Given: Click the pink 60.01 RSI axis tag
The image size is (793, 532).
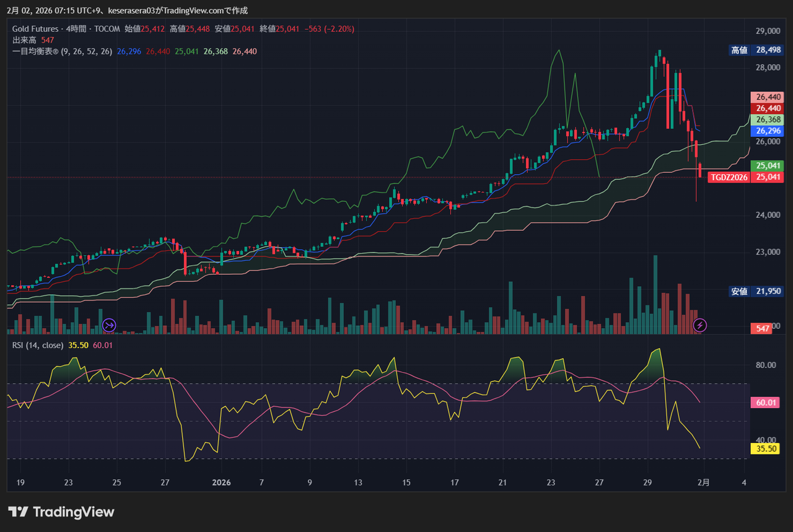Looking at the screenshot, I should [765, 403].
